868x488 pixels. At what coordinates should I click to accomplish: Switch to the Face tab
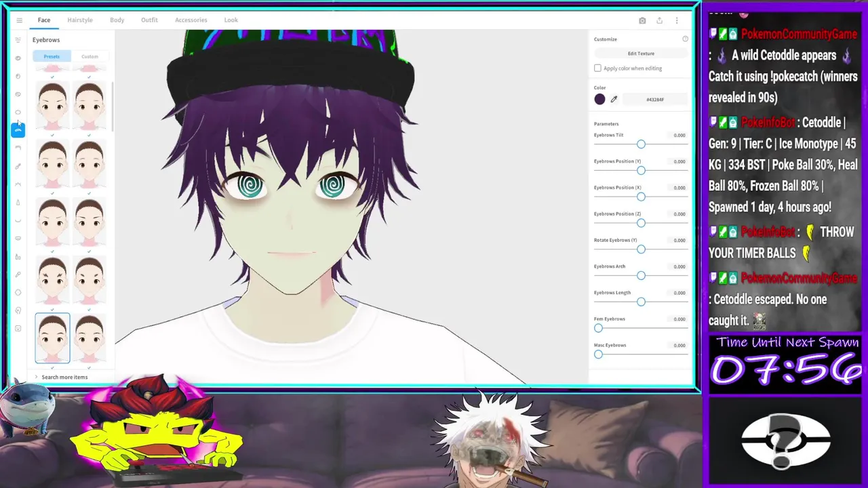point(44,20)
